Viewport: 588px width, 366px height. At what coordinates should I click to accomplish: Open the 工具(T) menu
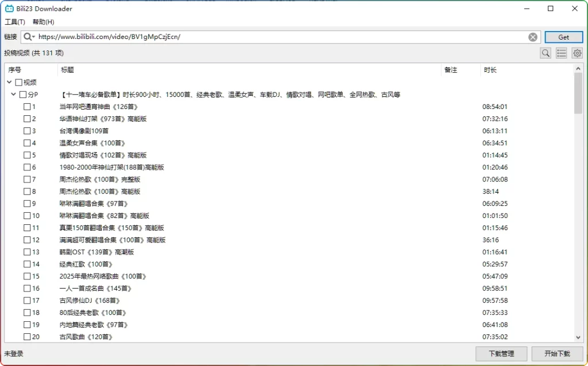click(15, 22)
